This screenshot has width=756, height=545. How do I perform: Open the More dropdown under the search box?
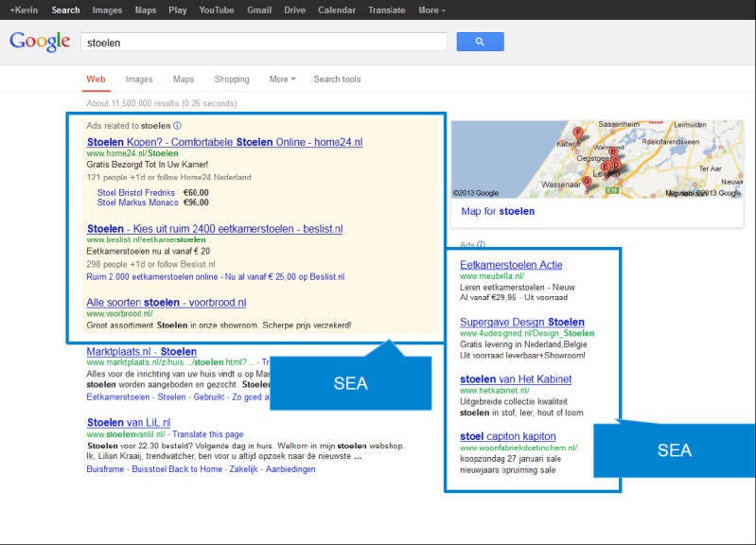(x=282, y=79)
